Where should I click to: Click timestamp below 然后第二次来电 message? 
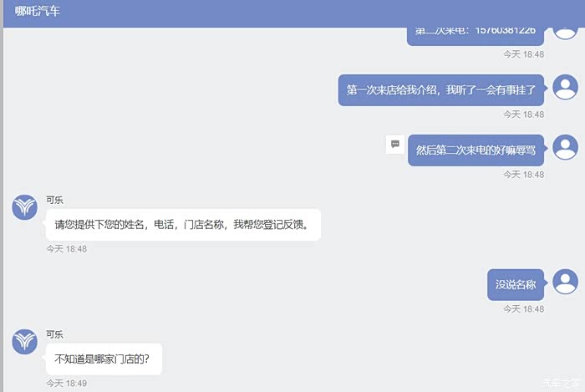[x=523, y=174]
